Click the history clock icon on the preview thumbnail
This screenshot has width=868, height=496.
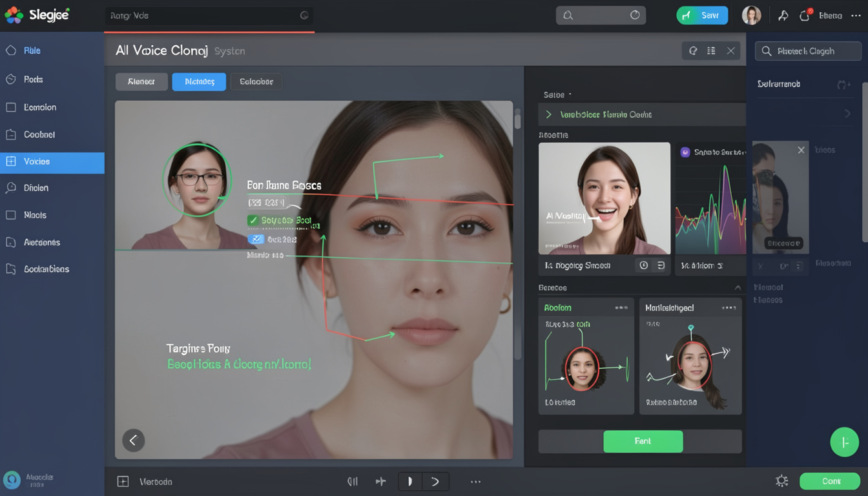[644, 265]
